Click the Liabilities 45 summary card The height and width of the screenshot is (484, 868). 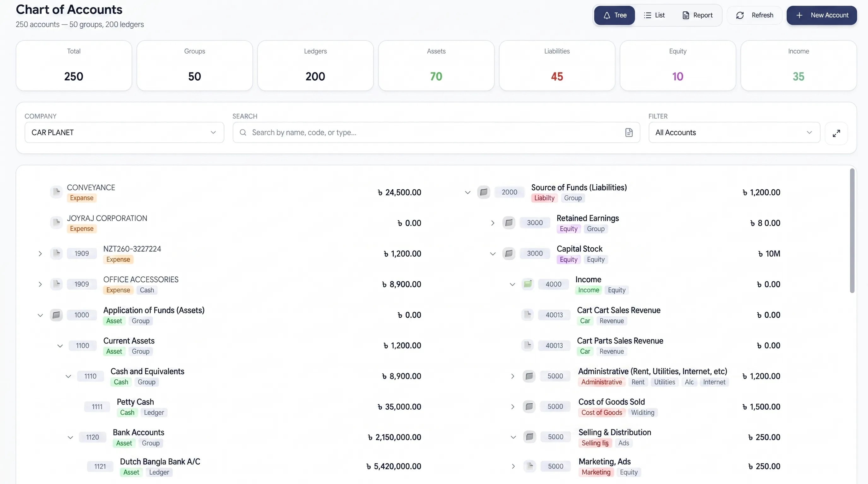pos(557,66)
